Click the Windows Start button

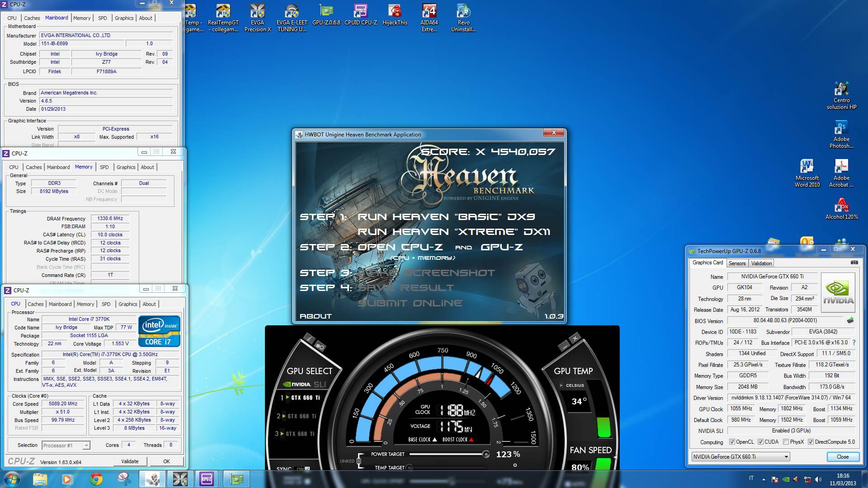pos(12,479)
